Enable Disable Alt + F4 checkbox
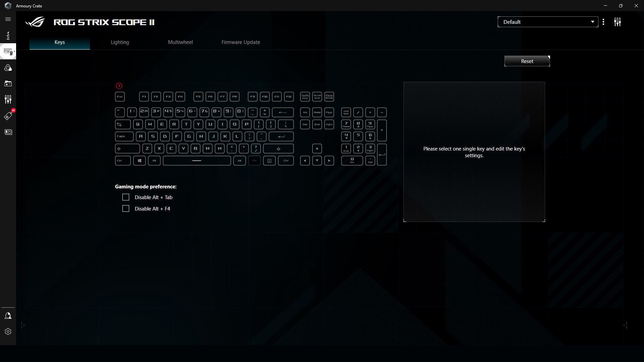 point(126,208)
